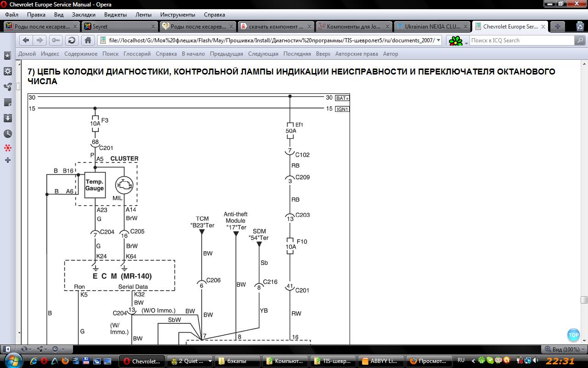The width and height of the screenshot is (588, 368).
Task: Open the Закладки menu
Action: tap(84, 15)
